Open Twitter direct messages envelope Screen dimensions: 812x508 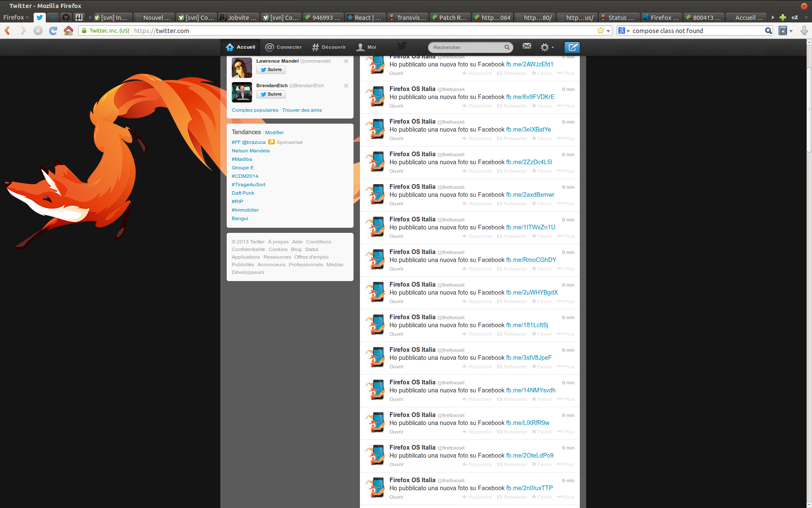tap(527, 46)
